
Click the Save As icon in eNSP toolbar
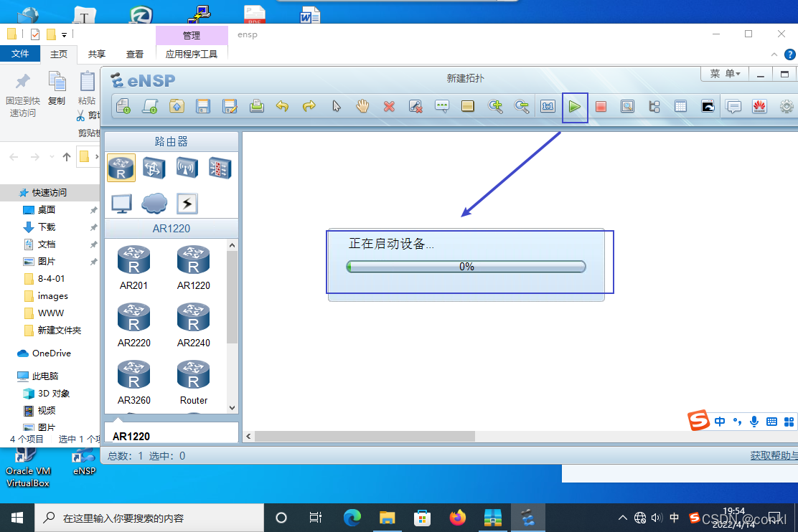click(230, 106)
